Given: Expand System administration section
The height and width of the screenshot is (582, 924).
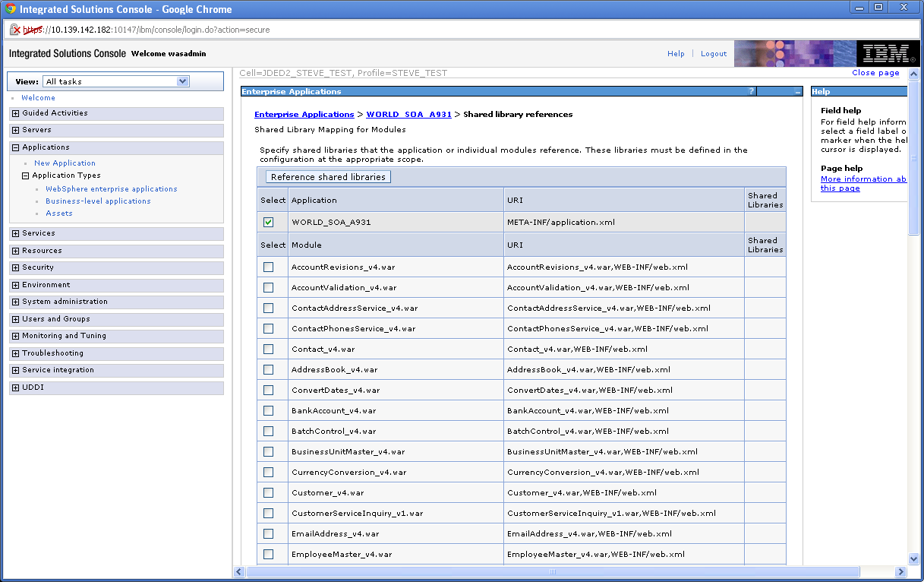Looking at the screenshot, I should point(15,302).
